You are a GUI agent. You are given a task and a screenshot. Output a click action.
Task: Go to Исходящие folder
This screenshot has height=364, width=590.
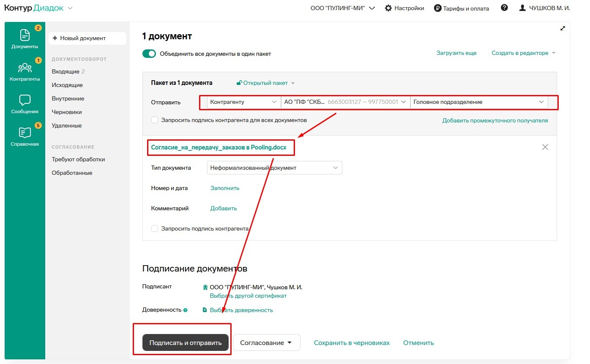pos(67,85)
